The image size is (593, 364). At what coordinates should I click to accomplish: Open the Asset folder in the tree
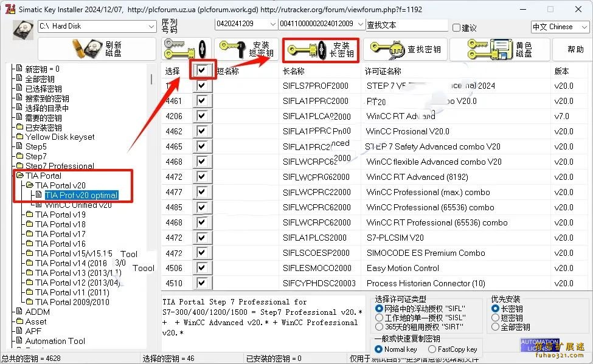[35, 321]
